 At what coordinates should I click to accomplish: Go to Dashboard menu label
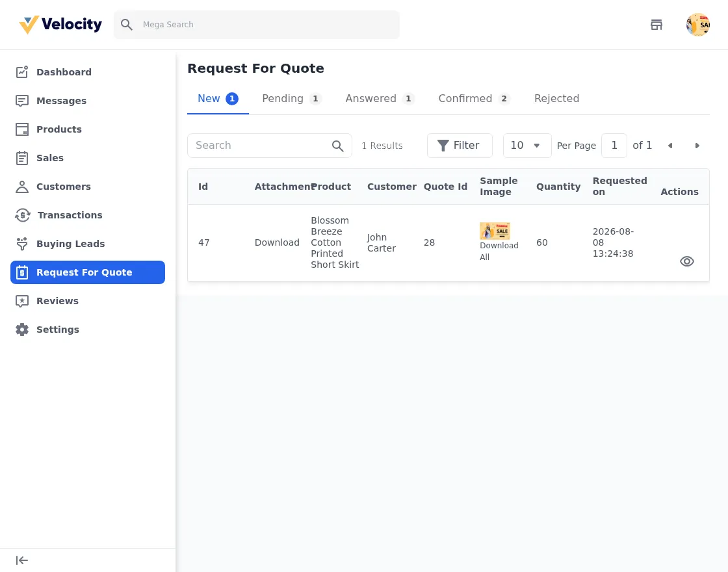tap(64, 72)
